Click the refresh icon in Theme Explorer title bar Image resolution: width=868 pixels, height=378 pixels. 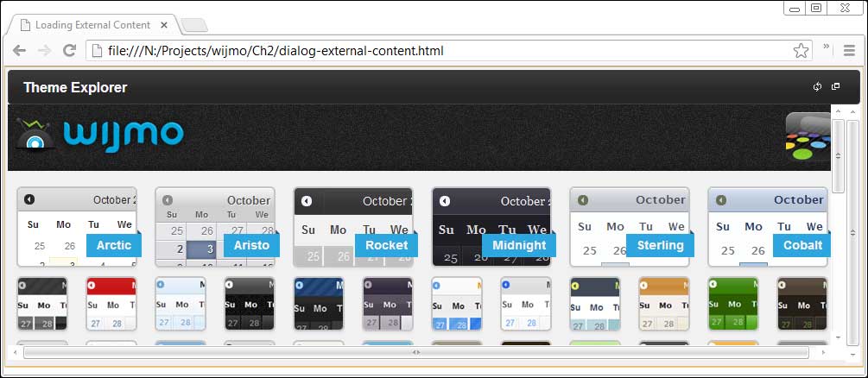tap(817, 87)
